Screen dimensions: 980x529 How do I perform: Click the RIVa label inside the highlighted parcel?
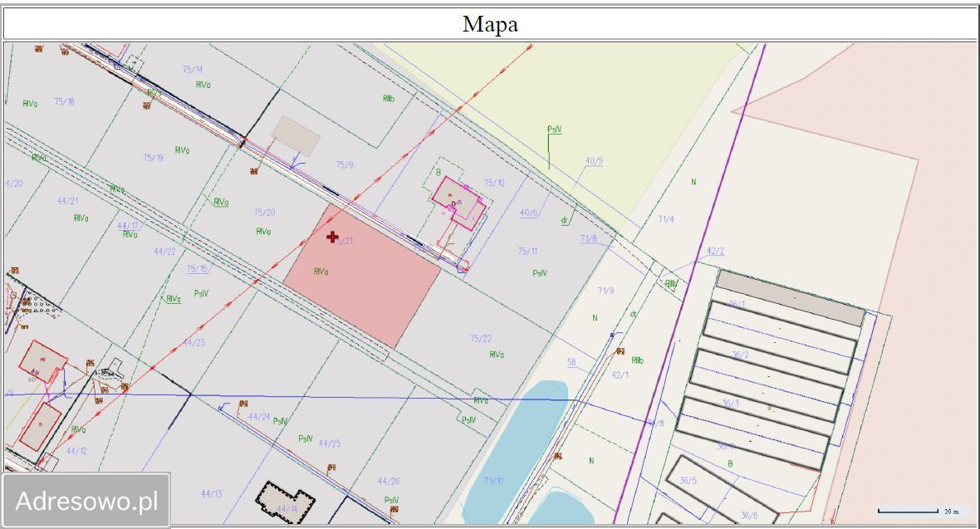point(321,272)
